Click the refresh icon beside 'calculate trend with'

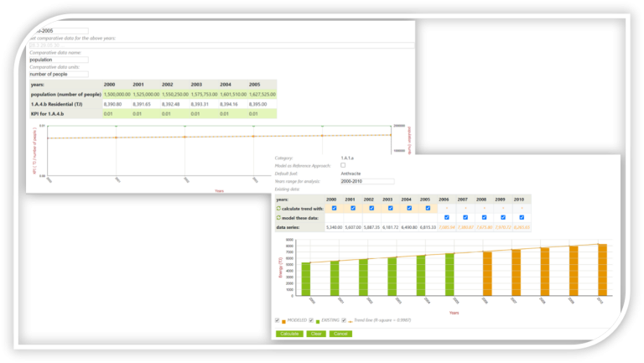coord(278,208)
